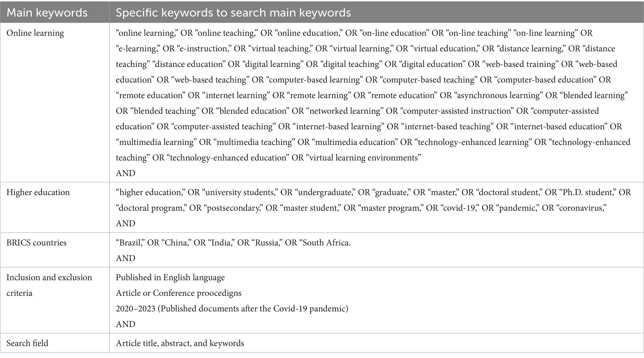This screenshot has width=644, height=358.
Task: Click the line starting 'education” OR “computer-assisted teaching”'
Action: pyautogui.click(x=369, y=126)
